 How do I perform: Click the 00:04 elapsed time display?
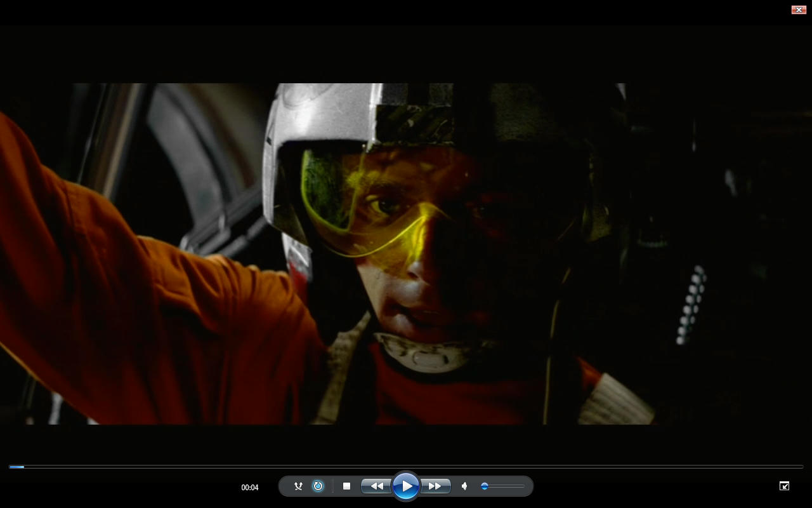point(250,488)
